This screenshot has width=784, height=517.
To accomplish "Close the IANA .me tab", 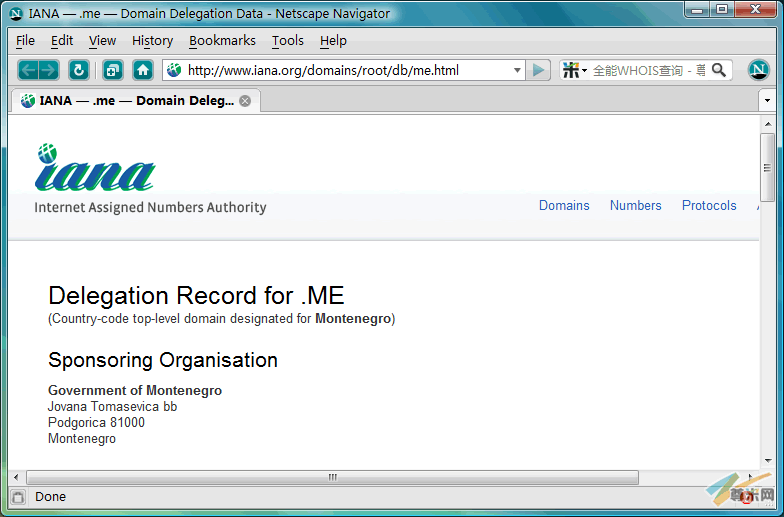I will click(x=245, y=101).
